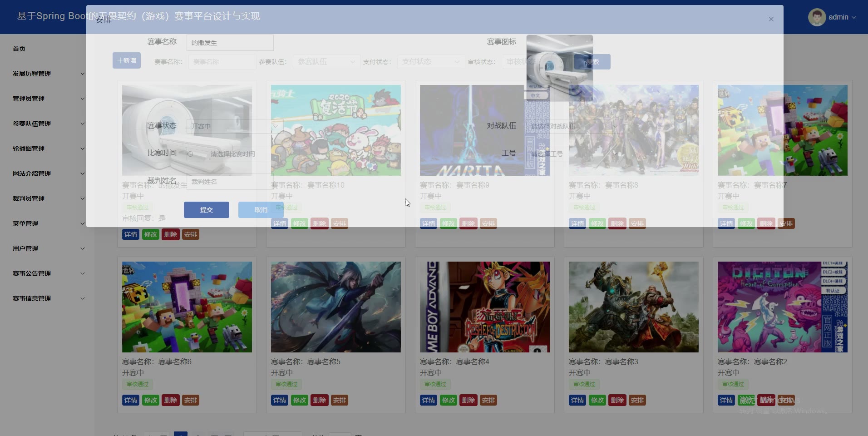Image resolution: width=868 pixels, height=436 pixels.
Task: Open the 赛事状态 dropdown showing 开赛中
Action: point(235,126)
